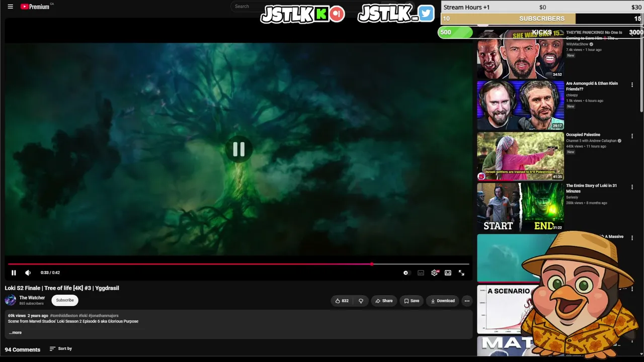
Task: Click the '69k views 2 years ago' text
Action: pos(28,316)
